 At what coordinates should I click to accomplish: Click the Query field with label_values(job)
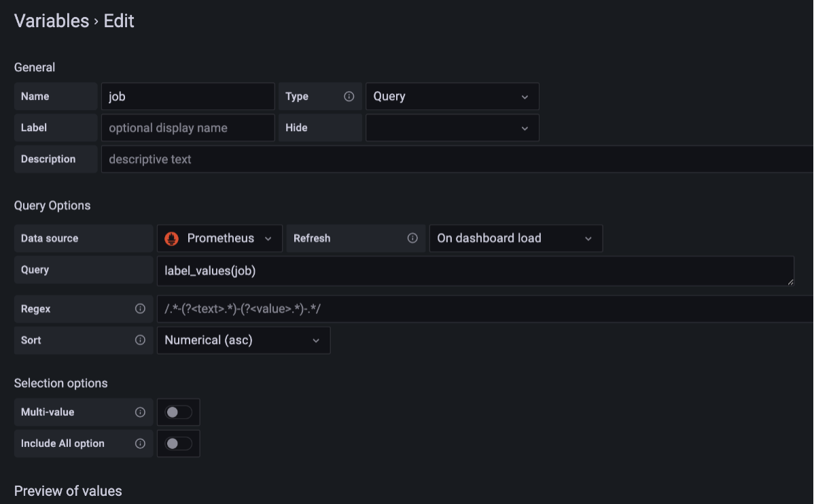click(x=476, y=270)
